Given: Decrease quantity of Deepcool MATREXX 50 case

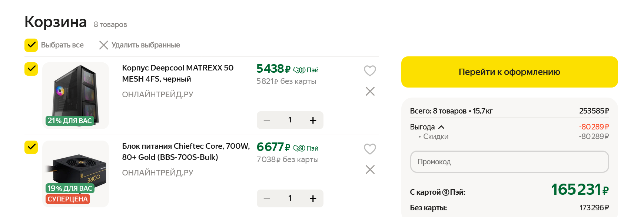Looking at the screenshot, I should tap(267, 120).
